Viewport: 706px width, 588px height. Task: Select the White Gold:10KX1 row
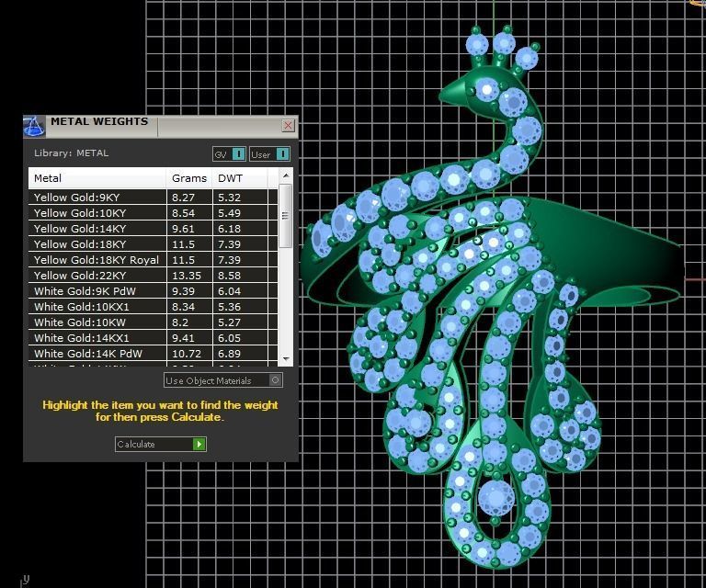pyautogui.click(x=154, y=307)
